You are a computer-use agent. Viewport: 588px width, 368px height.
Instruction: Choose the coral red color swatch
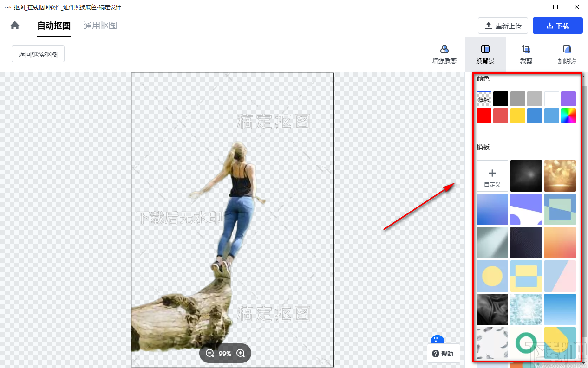click(501, 116)
